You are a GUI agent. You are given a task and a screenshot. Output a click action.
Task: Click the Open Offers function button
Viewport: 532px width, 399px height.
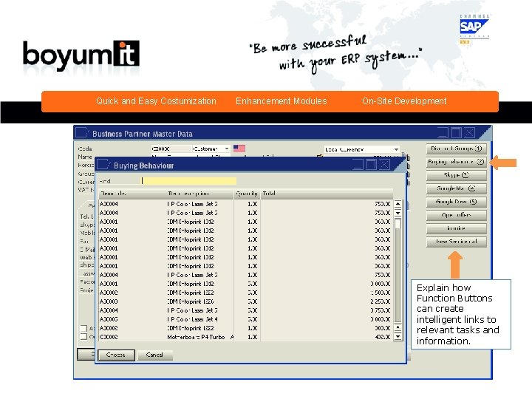[x=457, y=215]
